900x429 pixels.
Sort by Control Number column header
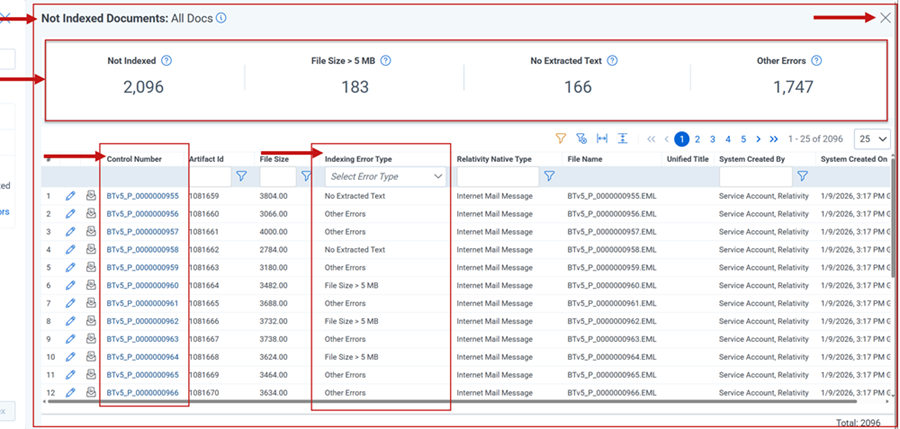pos(134,159)
